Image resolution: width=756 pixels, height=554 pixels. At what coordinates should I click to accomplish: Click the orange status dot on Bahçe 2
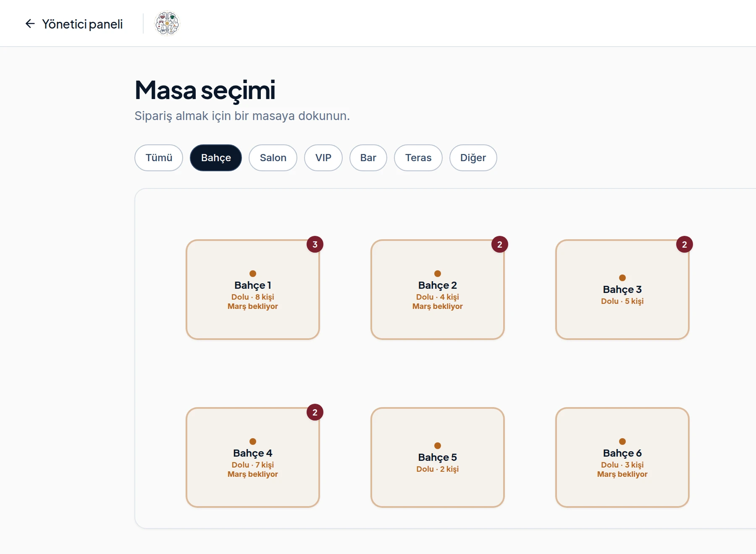pyautogui.click(x=438, y=274)
